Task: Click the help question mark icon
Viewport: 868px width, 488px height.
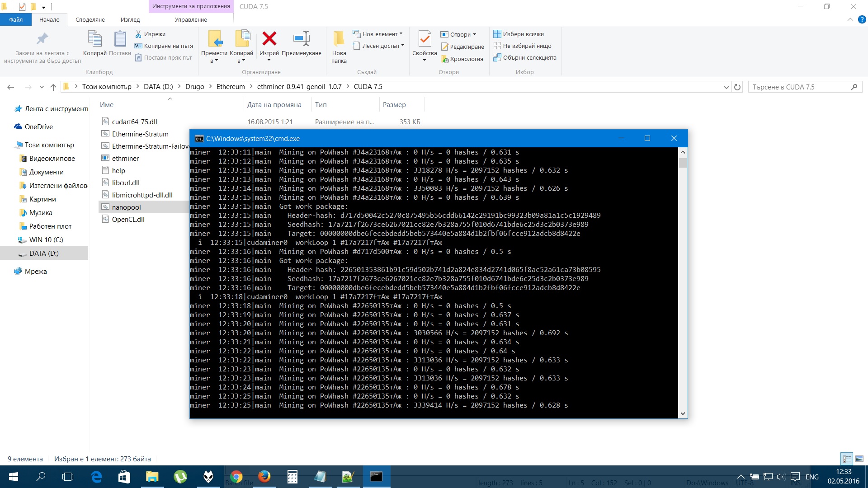Action: click(862, 19)
